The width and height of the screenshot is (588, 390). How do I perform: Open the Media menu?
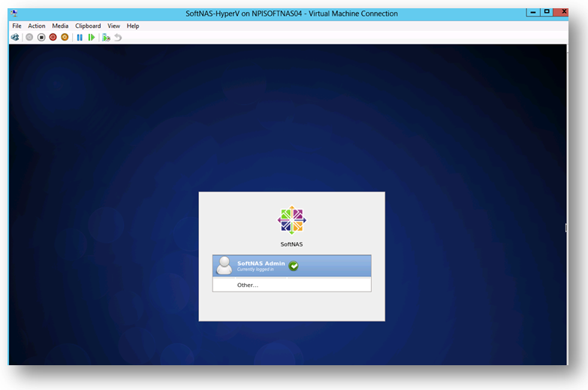point(60,26)
